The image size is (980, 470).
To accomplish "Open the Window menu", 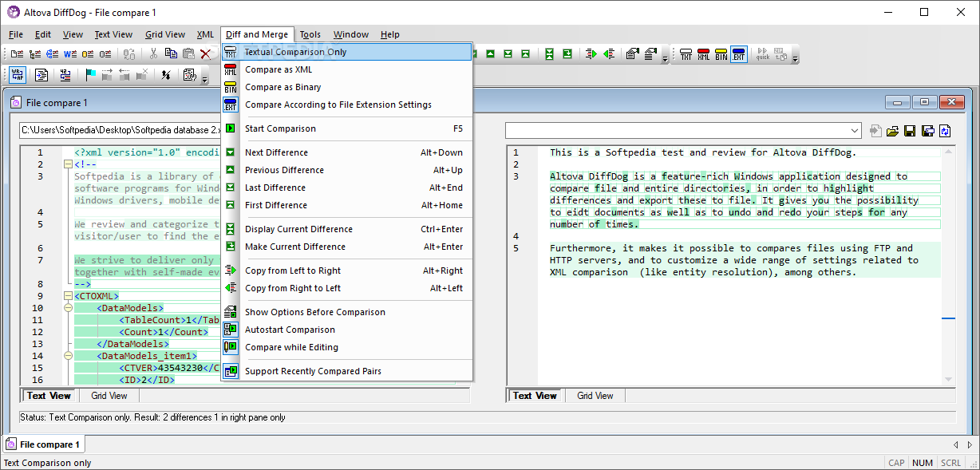I will tap(351, 34).
